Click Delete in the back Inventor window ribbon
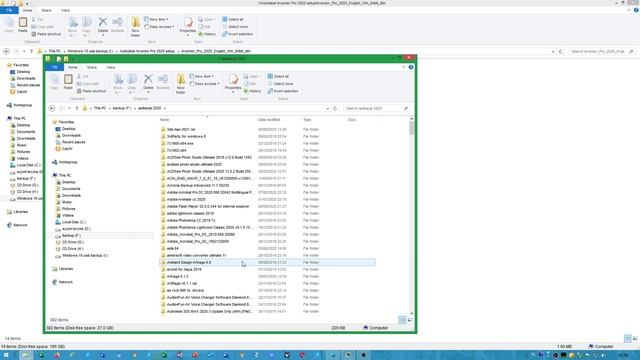Image resolution: width=640 pixels, height=360 pixels. tap(103, 25)
